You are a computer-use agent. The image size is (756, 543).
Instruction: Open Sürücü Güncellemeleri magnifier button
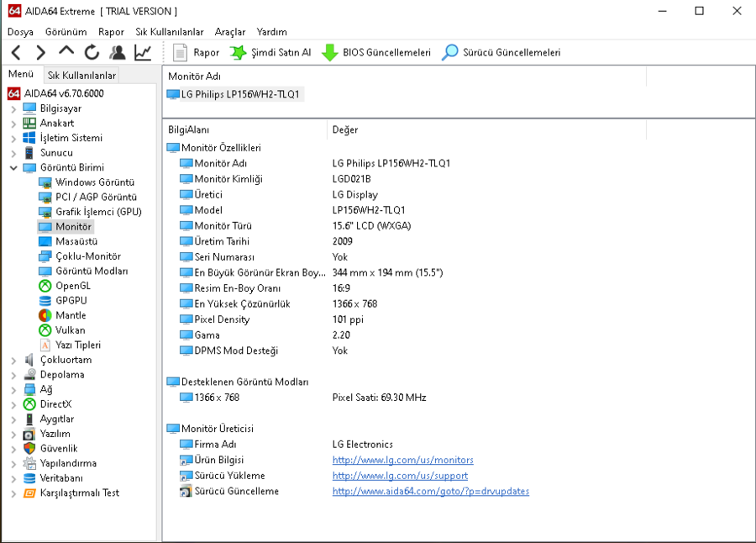click(x=501, y=52)
